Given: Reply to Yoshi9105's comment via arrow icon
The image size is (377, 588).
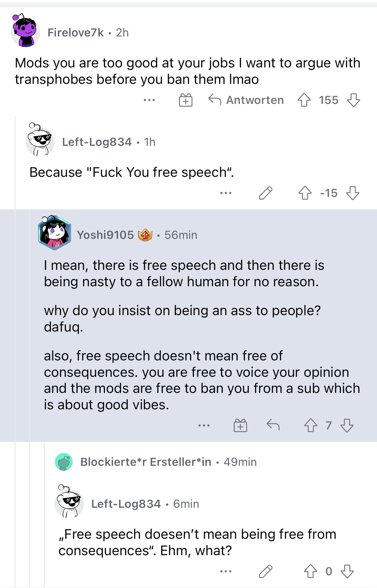Looking at the screenshot, I should [273, 425].
